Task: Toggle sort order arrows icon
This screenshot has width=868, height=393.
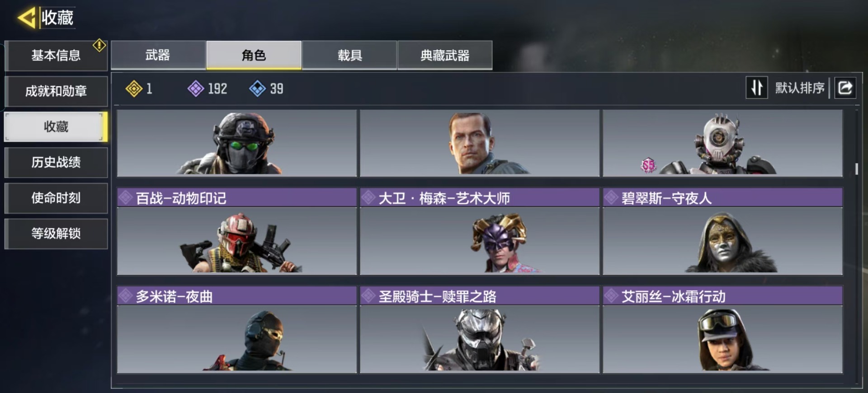Action: coord(757,88)
